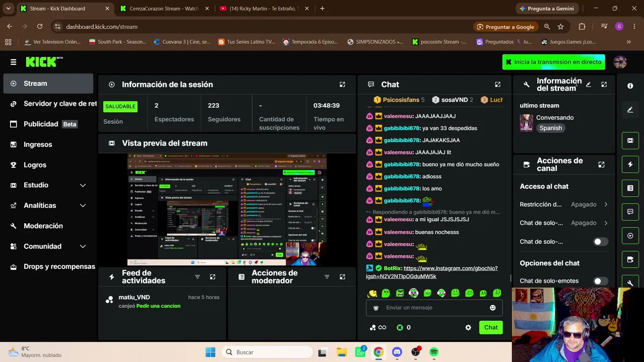644x362 pixels.
Task: Bookmark this page with the star icon
Action: pos(560,27)
